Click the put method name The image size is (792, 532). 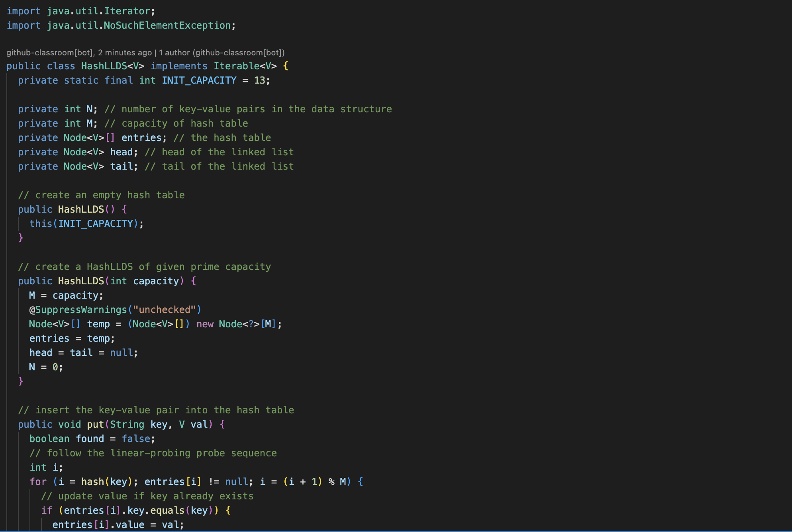click(95, 424)
